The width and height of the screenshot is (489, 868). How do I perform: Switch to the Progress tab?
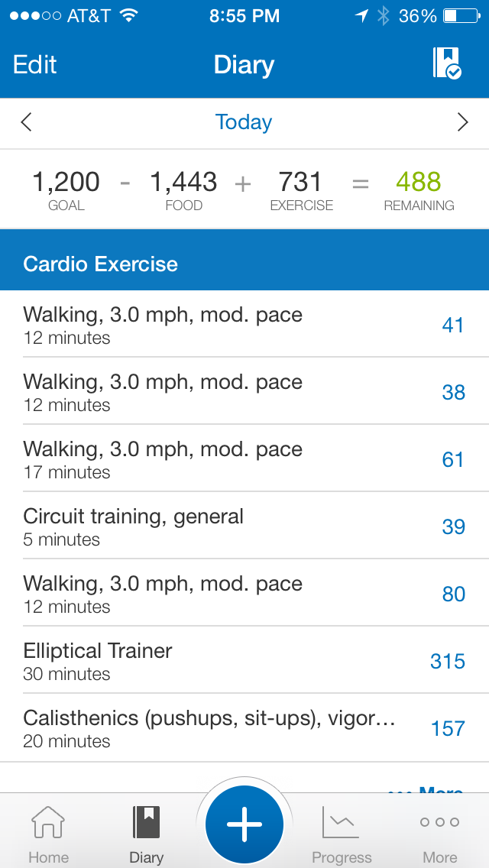342,834
